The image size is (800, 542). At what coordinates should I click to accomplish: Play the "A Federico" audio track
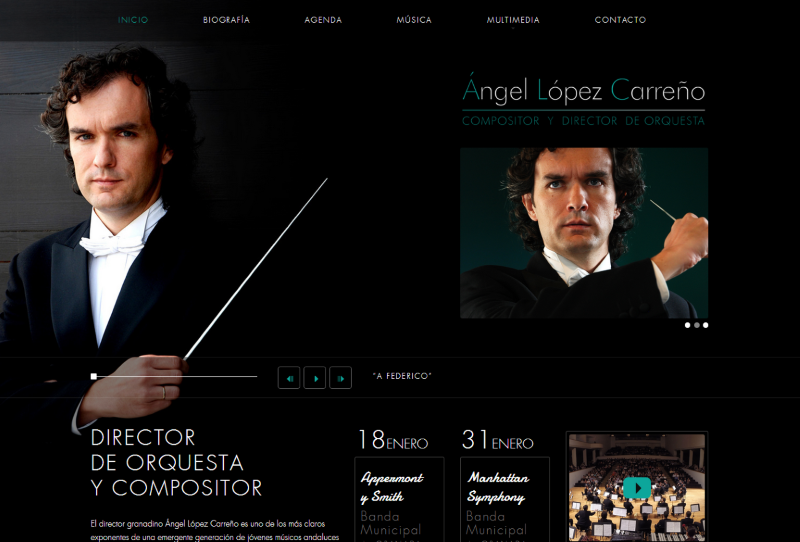coord(315,378)
